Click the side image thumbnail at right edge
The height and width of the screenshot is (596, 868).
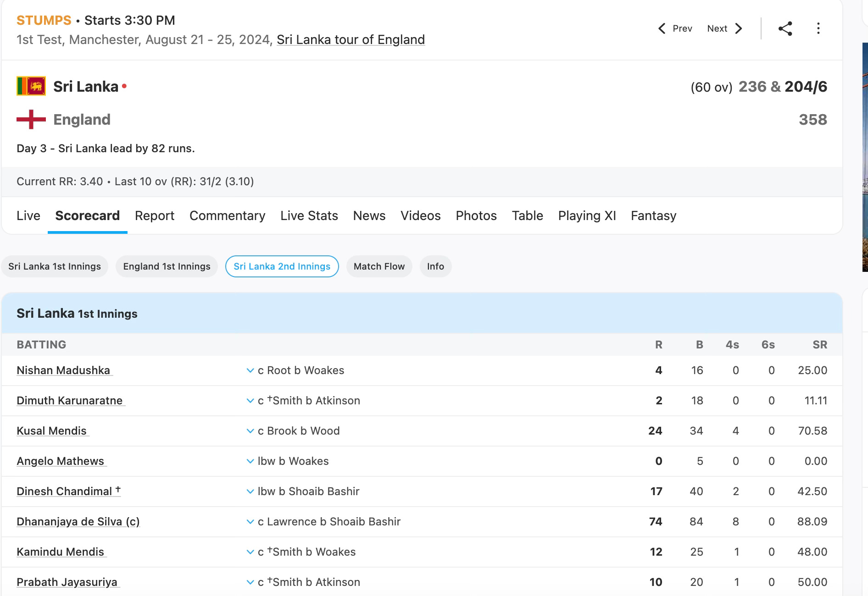(865, 157)
